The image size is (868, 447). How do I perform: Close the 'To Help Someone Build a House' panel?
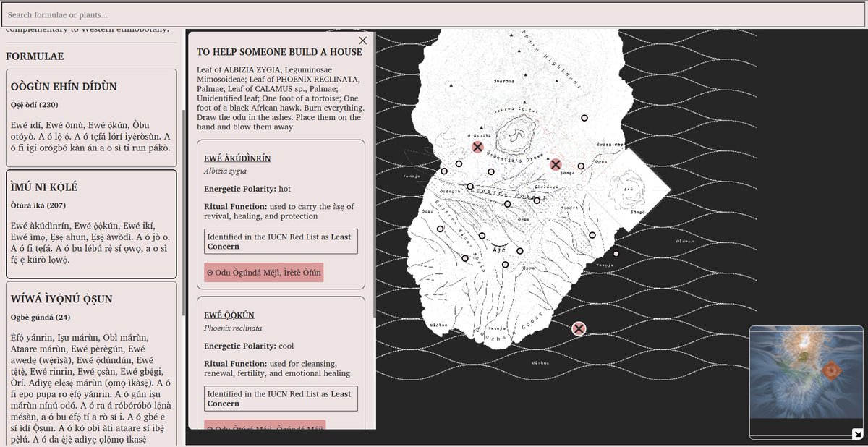pos(363,41)
